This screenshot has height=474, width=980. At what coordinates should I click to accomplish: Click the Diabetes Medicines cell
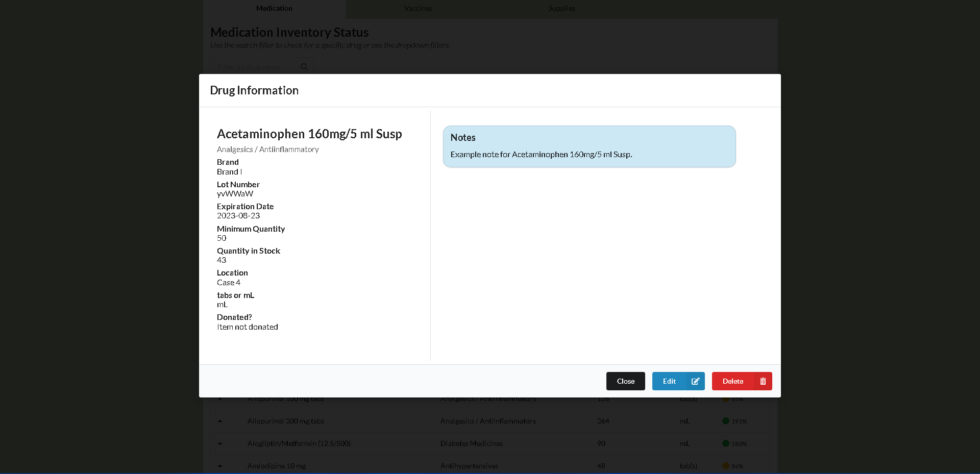472,443
